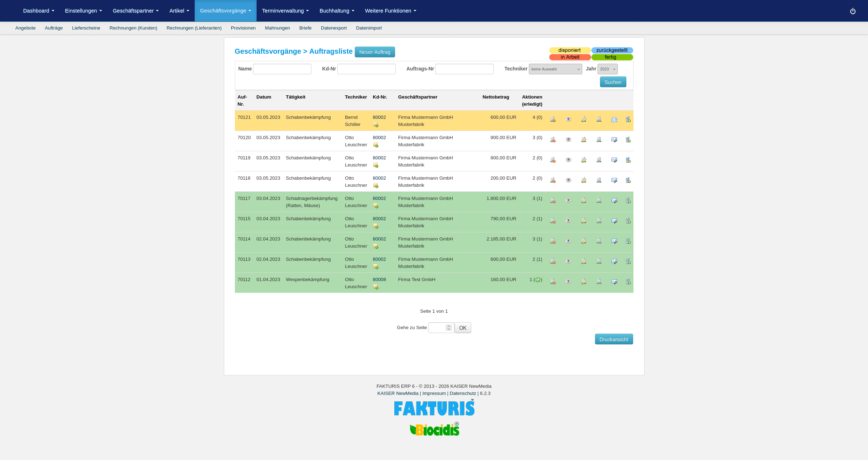The image size is (868, 460).
Task: Click edit pencil icon for order 70120
Action: [584, 140]
